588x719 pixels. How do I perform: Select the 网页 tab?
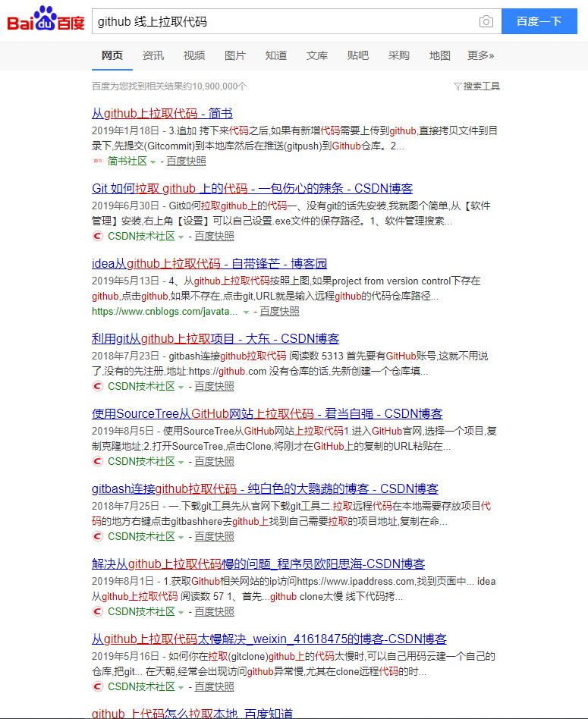click(x=112, y=55)
